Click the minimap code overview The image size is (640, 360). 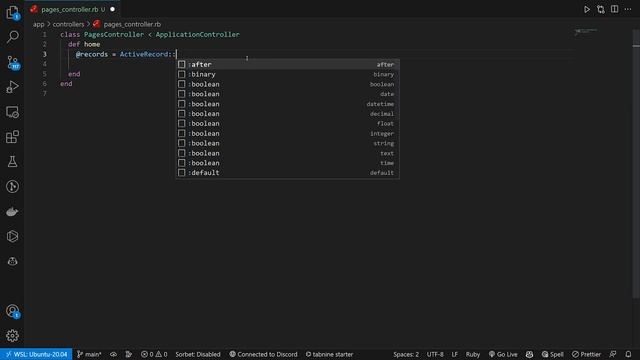[585, 31]
